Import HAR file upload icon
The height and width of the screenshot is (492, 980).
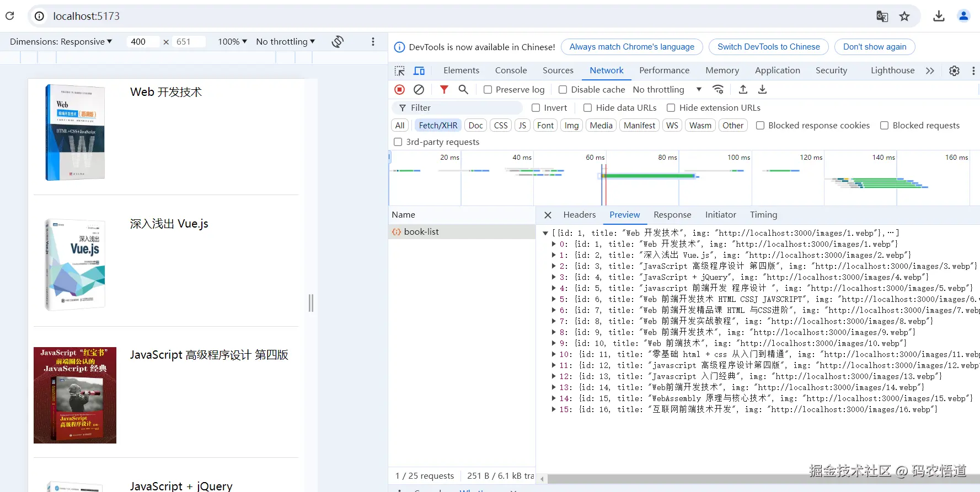(743, 89)
